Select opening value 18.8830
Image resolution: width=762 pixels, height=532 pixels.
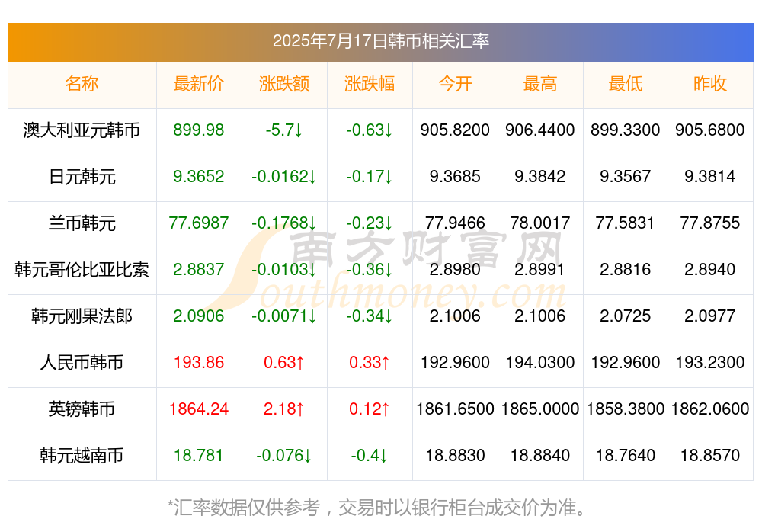[x=455, y=456]
